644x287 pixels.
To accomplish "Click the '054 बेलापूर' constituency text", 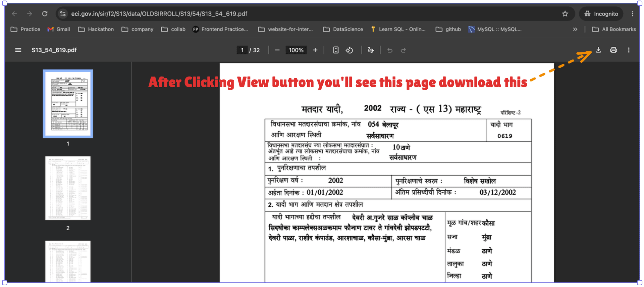I will pos(383,125).
